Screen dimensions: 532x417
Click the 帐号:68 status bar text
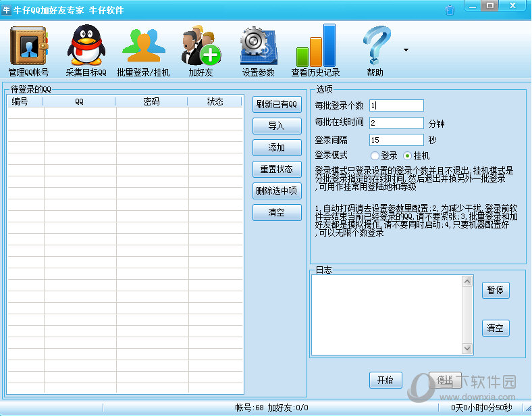point(249,408)
